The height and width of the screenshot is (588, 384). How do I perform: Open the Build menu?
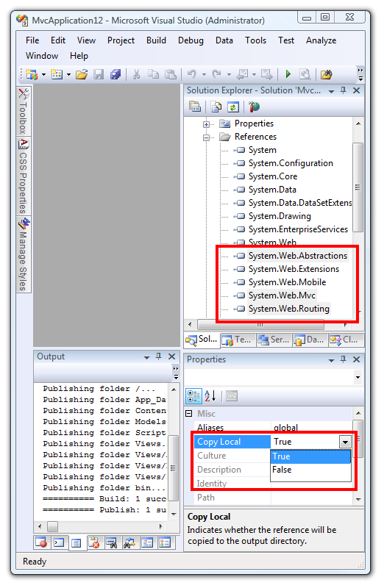[x=156, y=40]
